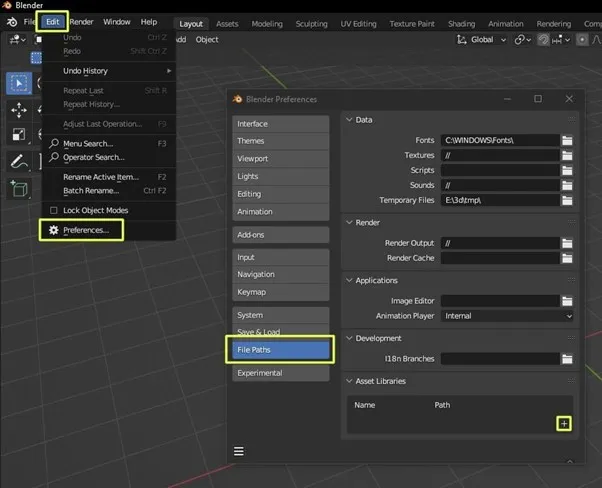Open the snapping options dropdown

pos(561,40)
